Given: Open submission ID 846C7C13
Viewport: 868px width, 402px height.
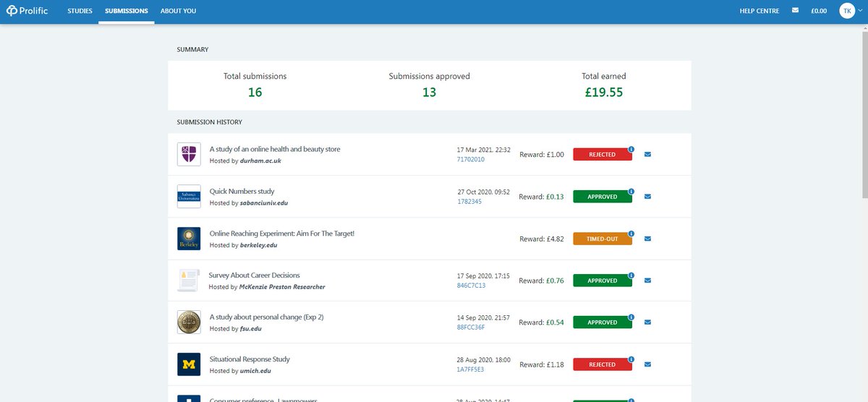Looking at the screenshot, I should (472, 286).
